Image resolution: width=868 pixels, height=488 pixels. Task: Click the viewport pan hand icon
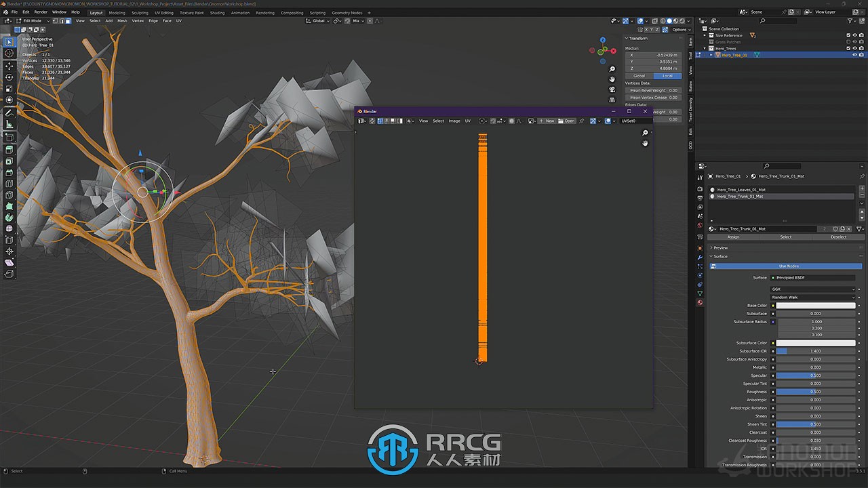(612, 79)
